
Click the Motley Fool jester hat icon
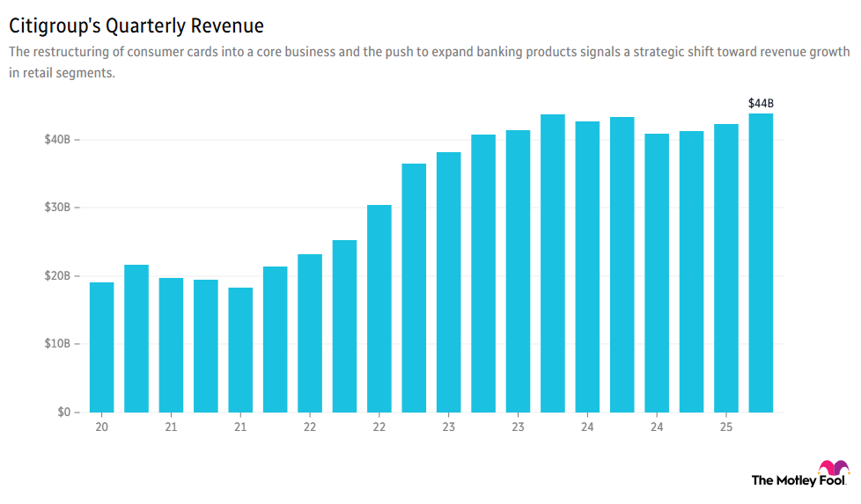(x=833, y=468)
